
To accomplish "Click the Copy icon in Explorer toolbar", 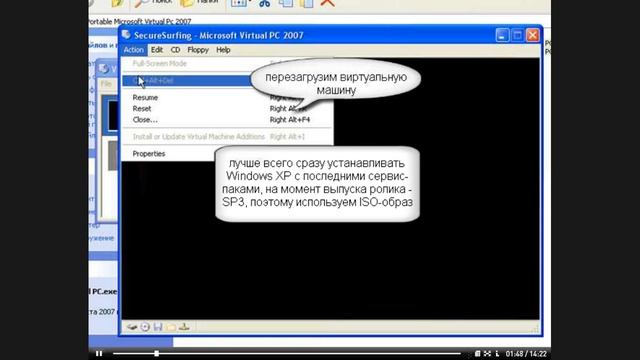I will (x=285, y=3).
